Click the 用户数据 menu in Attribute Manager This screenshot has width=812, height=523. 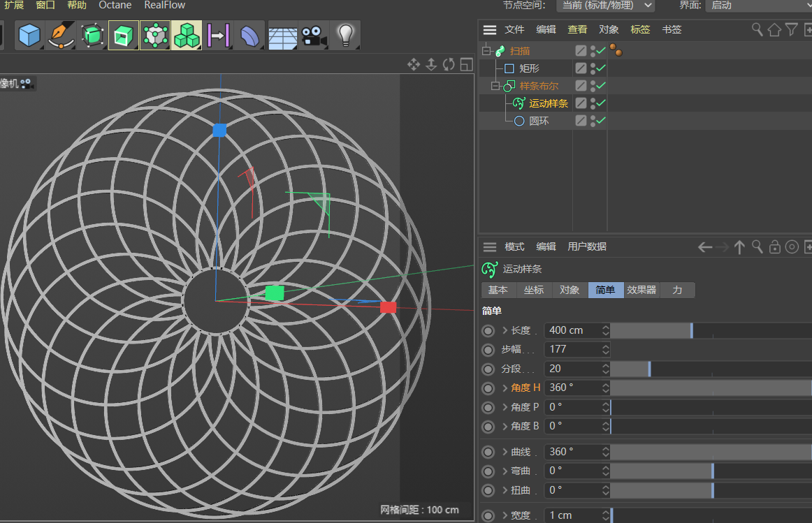pos(587,246)
